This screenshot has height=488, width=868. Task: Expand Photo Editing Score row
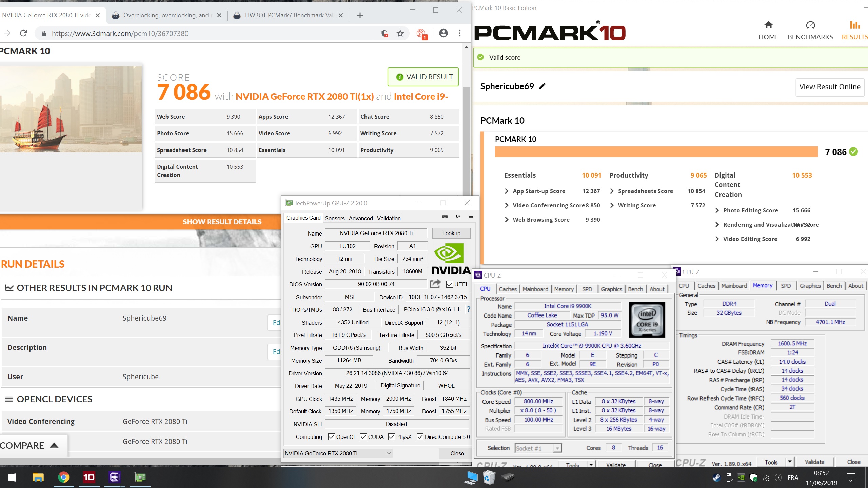[717, 210]
